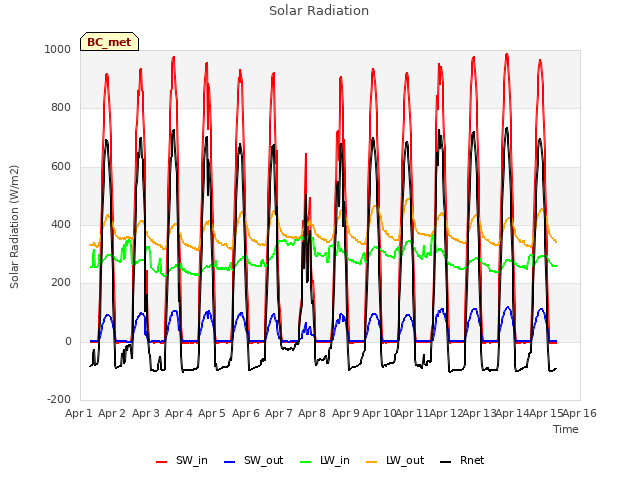
Task: Click the Apr 4 x-axis tick label
Action: 179,413
